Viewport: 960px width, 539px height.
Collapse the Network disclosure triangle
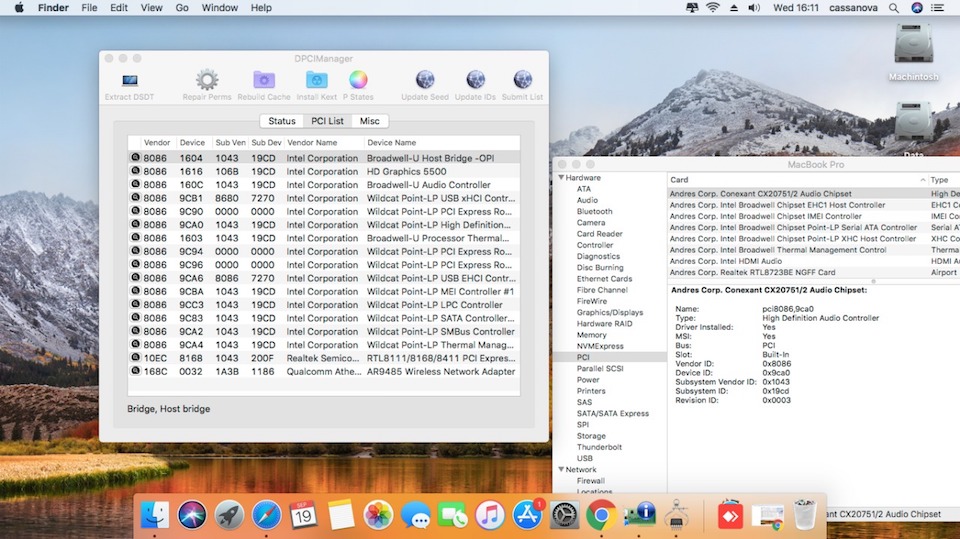561,469
